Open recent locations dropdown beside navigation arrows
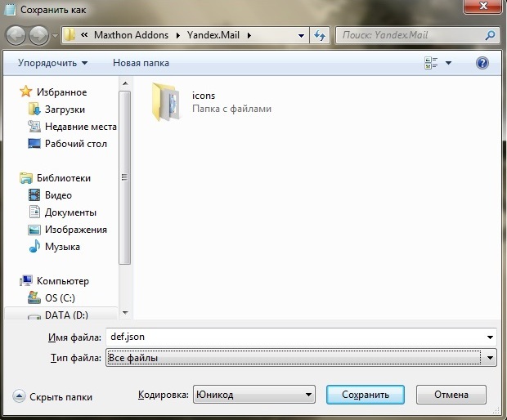 [55, 35]
